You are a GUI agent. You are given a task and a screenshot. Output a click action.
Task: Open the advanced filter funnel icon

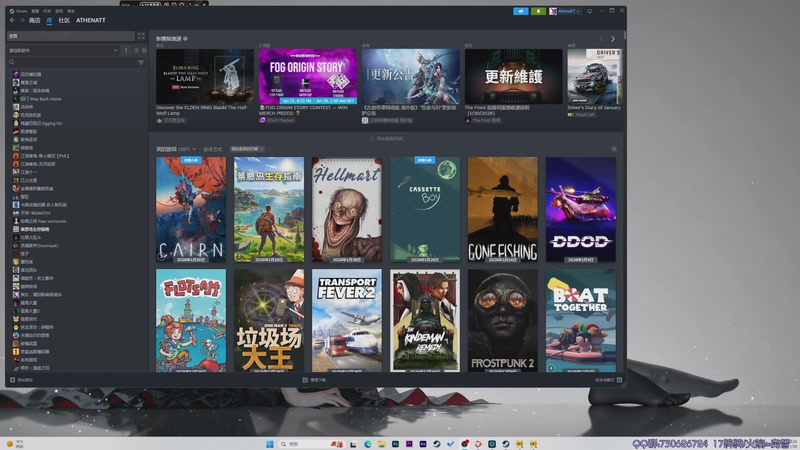click(141, 62)
